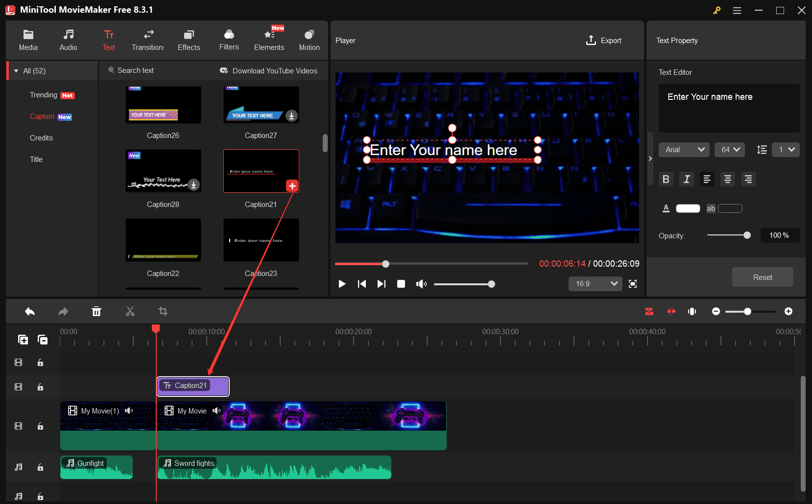Select the Text tool in the top toolbar

pyautogui.click(x=108, y=39)
